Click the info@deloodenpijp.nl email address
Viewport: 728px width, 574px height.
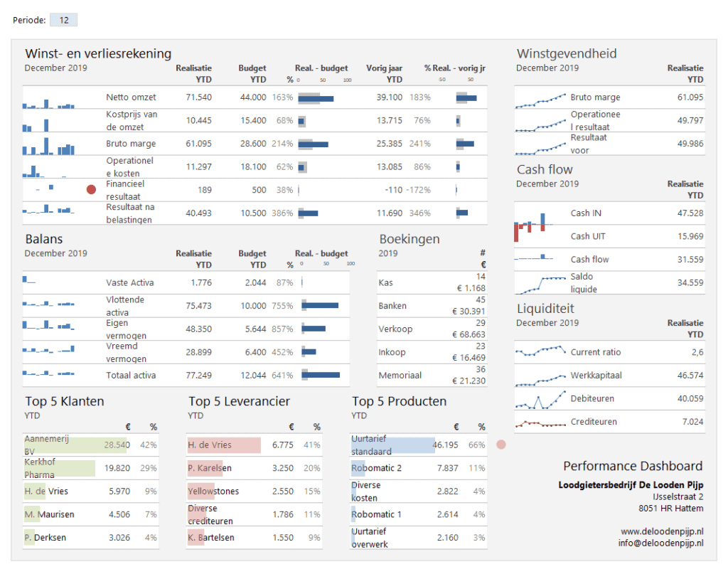660,543
